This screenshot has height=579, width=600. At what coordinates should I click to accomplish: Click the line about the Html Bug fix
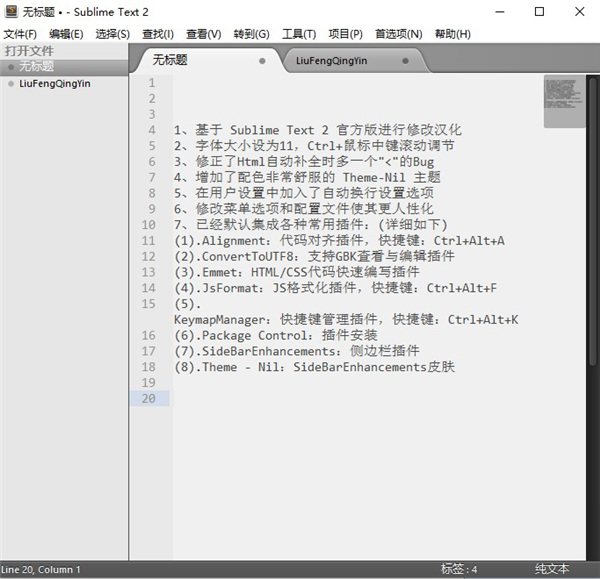304,161
